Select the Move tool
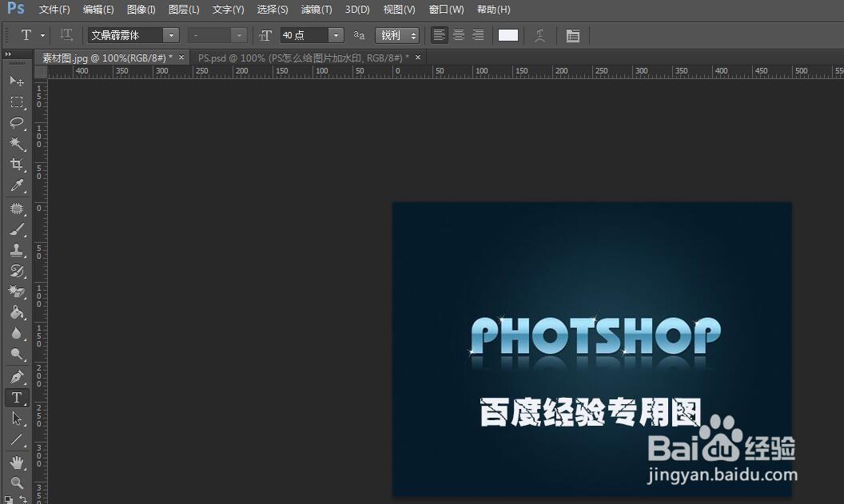Viewport: 844px width, 504px height. pyautogui.click(x=17, y=81)
